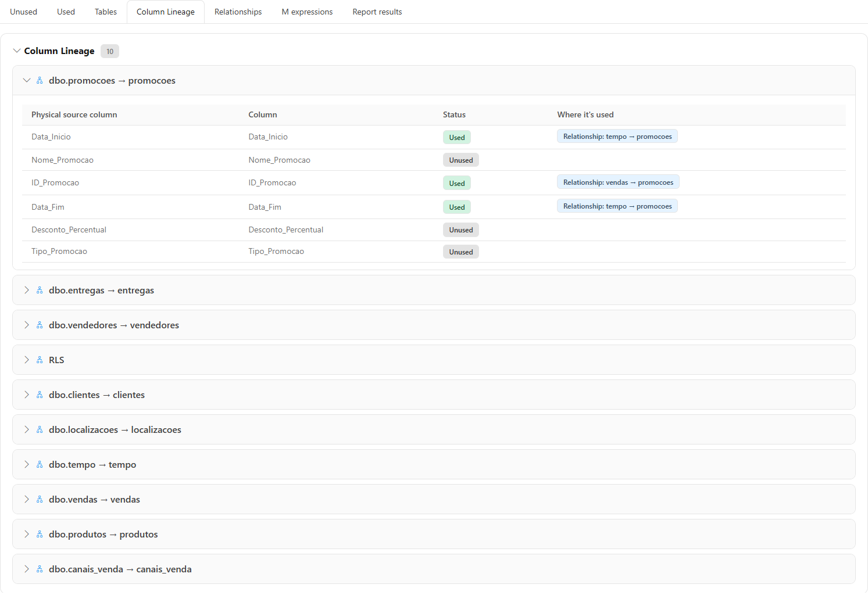This screenshot has height=595, width=868.
Task: Click the lineage icon beside dbo.vendedores
Action: tap(40, 325)
